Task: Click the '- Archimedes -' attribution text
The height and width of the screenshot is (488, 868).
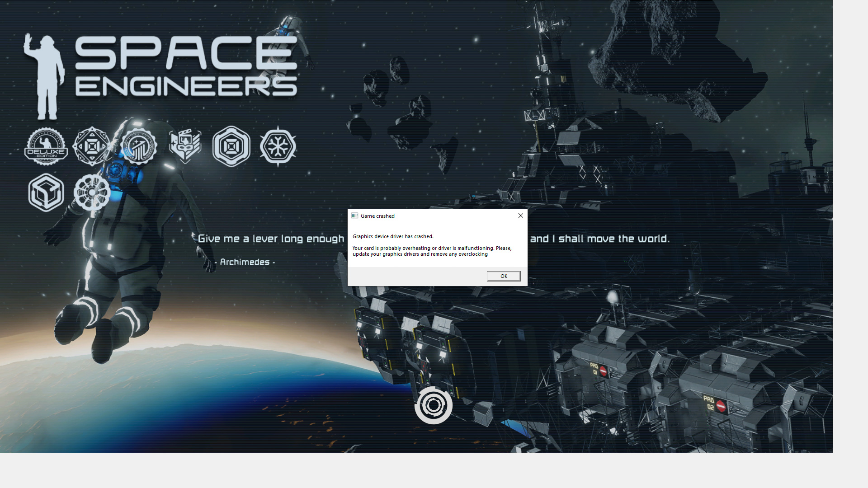Action: [x=245, y=262]
